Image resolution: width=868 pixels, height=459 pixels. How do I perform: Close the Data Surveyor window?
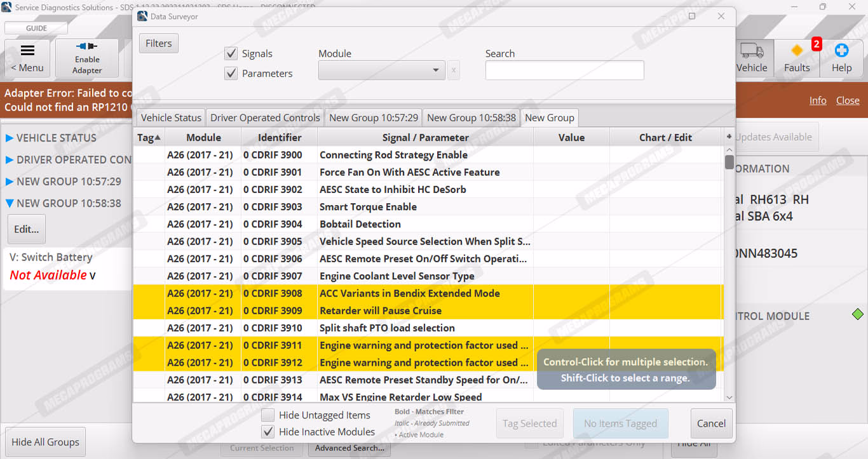(721, 16)
